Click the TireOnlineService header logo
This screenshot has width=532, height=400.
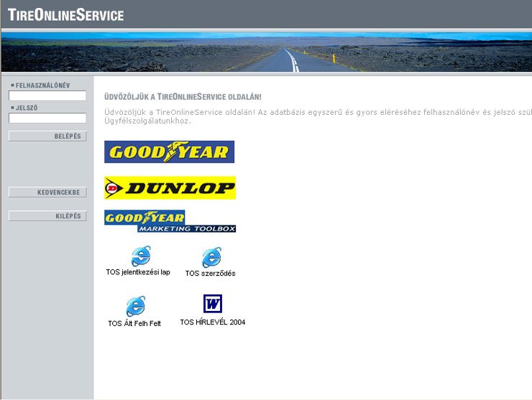pos(66,15)
